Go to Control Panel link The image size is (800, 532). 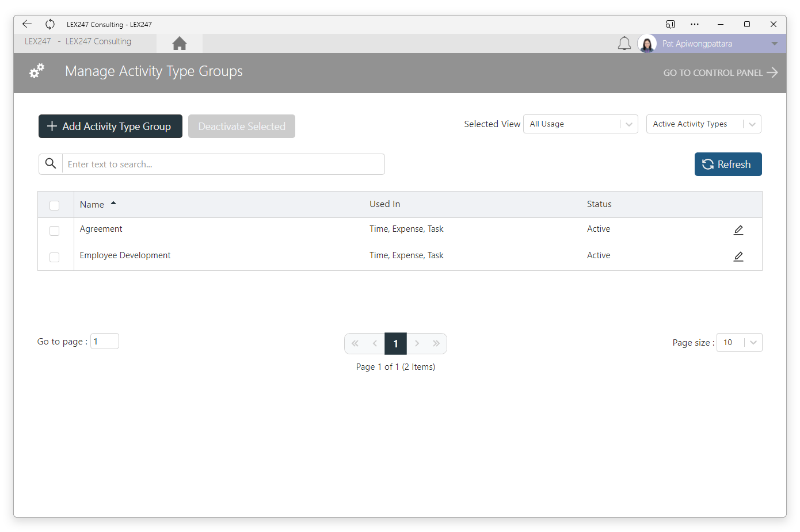(x=721, y=72)
